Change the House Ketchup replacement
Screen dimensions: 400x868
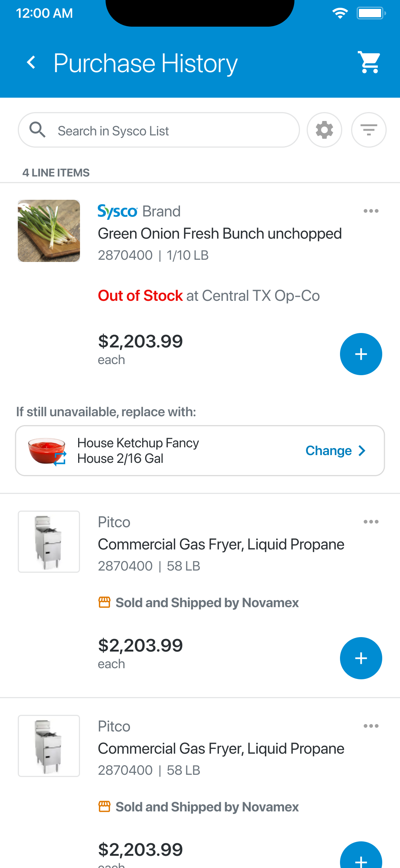(329, 451)
